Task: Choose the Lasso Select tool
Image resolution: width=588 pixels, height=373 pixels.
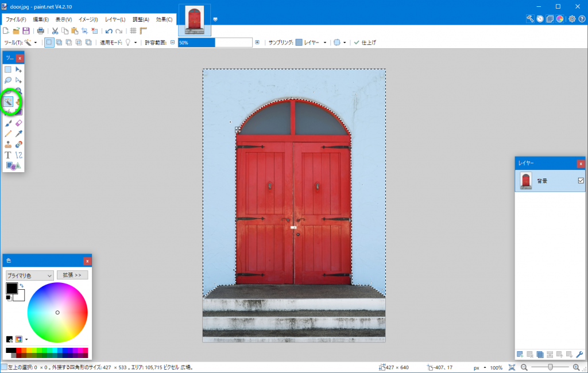Action: (8, 80)
